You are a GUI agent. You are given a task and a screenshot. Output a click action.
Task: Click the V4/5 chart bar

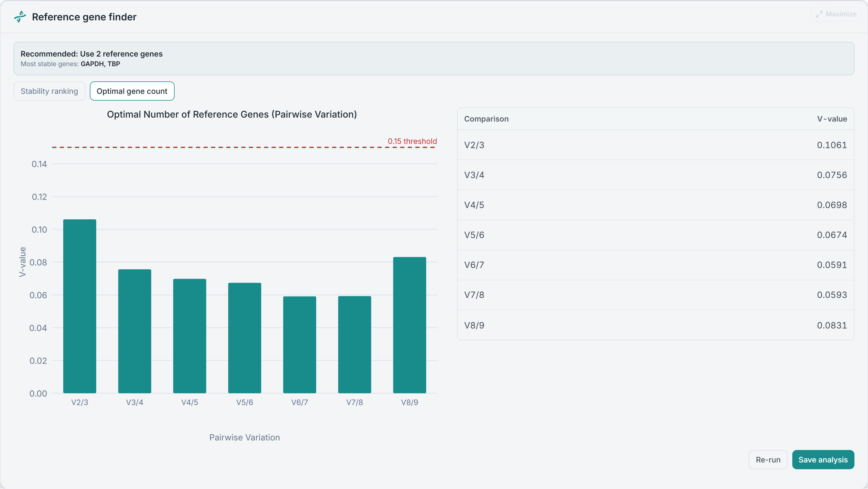(x=189, y=336)
